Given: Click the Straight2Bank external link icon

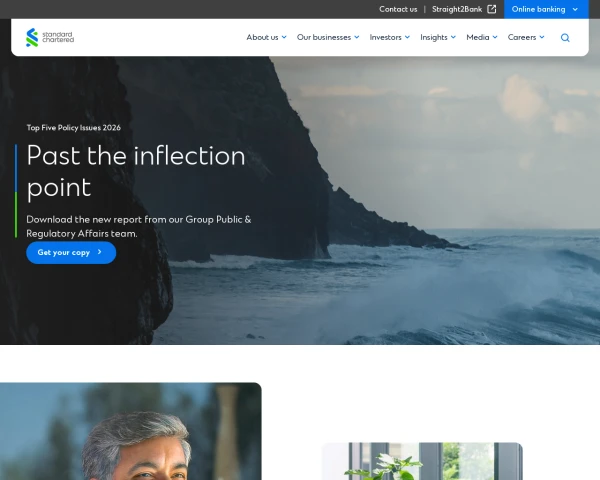Looking at the screenshot, I should click(492, 9).
